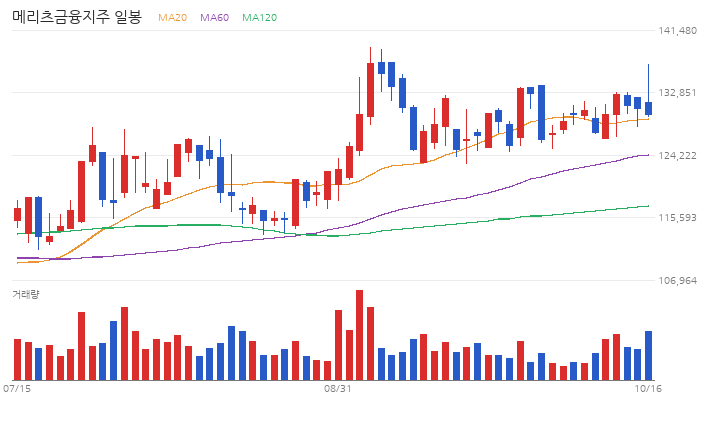Click the tallest red volume bar
Image resolution: width=720 pixels, height=440 pixels.
[360, 335]
